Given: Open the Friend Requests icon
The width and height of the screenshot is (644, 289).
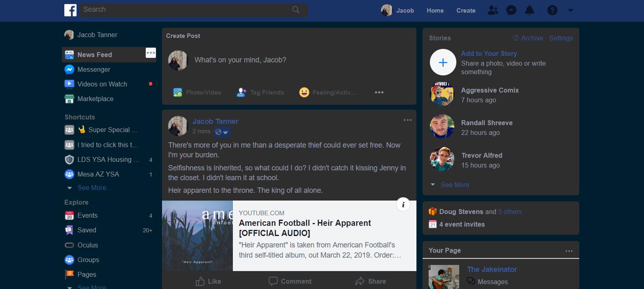Looking at the screenshot, I should pyautogui.click(x=493, y=10).
